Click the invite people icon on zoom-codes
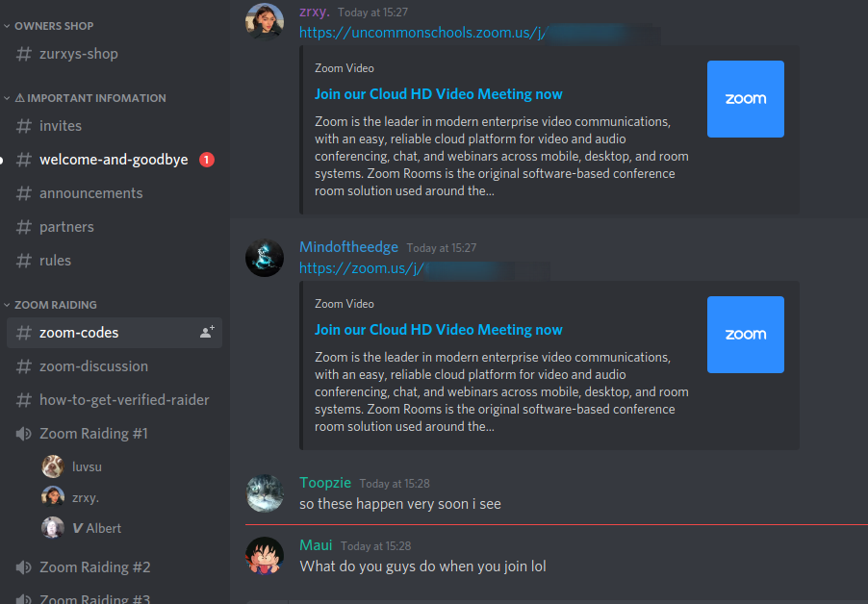868x604 pixels. click(x=207, y=332)
